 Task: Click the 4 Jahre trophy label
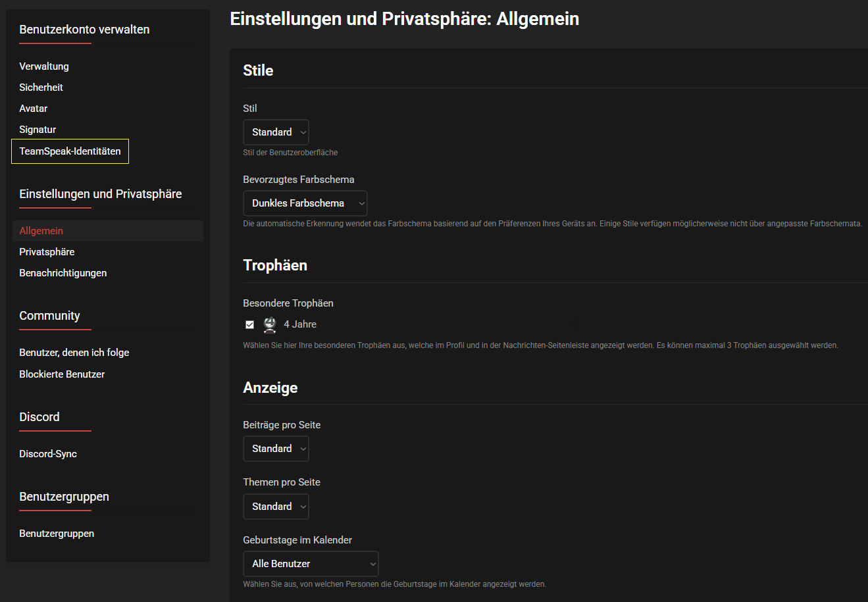pyautogui.click(x=300, y=324)
